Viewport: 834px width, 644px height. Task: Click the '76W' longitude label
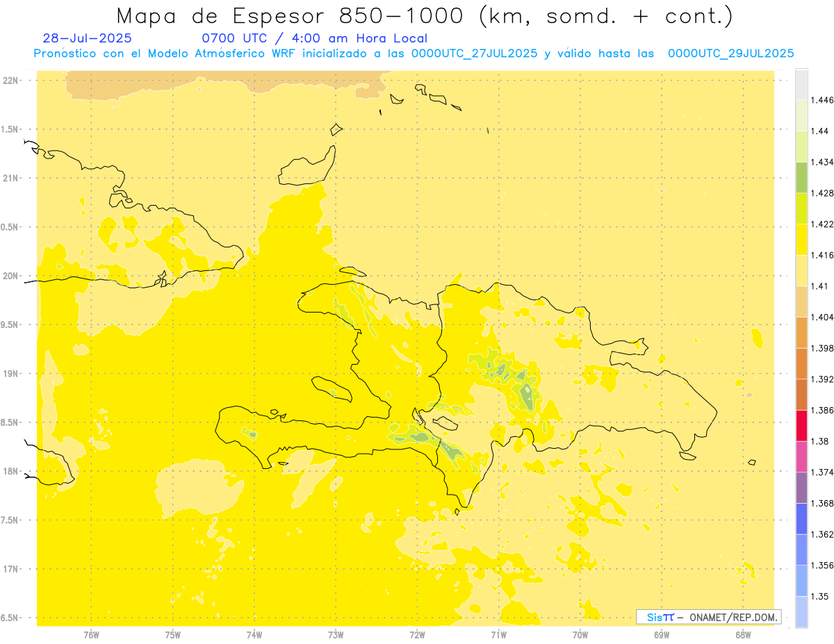[91, 635]
